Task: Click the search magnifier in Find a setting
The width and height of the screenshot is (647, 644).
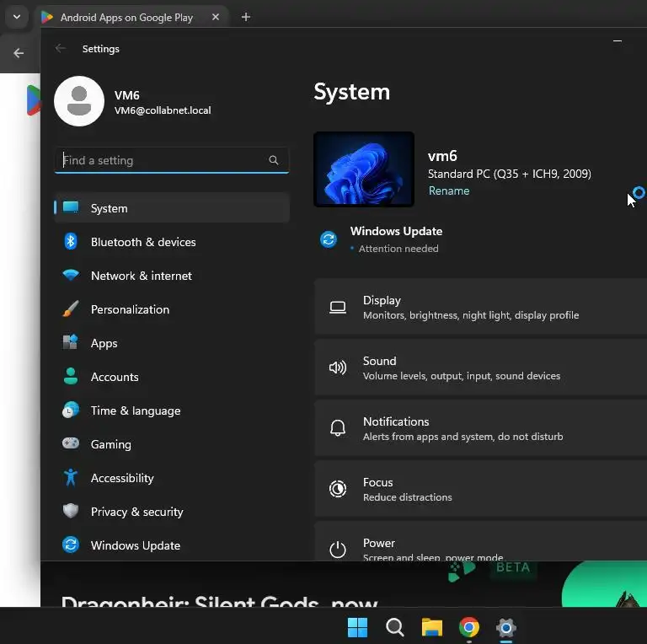Action: pos(274,160)
